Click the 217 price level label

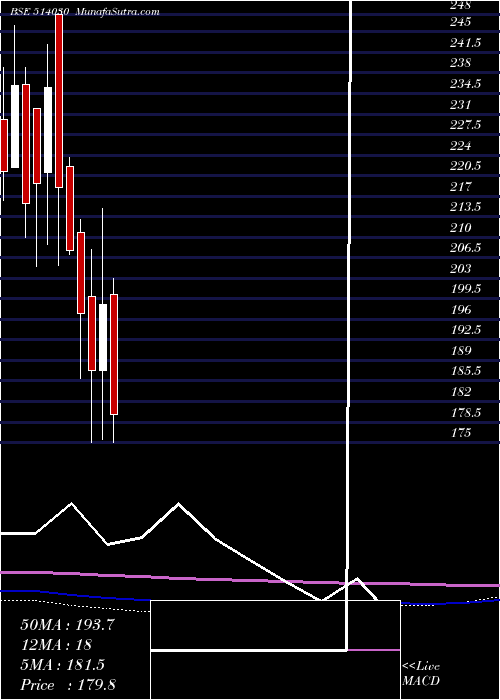[460, 186]
